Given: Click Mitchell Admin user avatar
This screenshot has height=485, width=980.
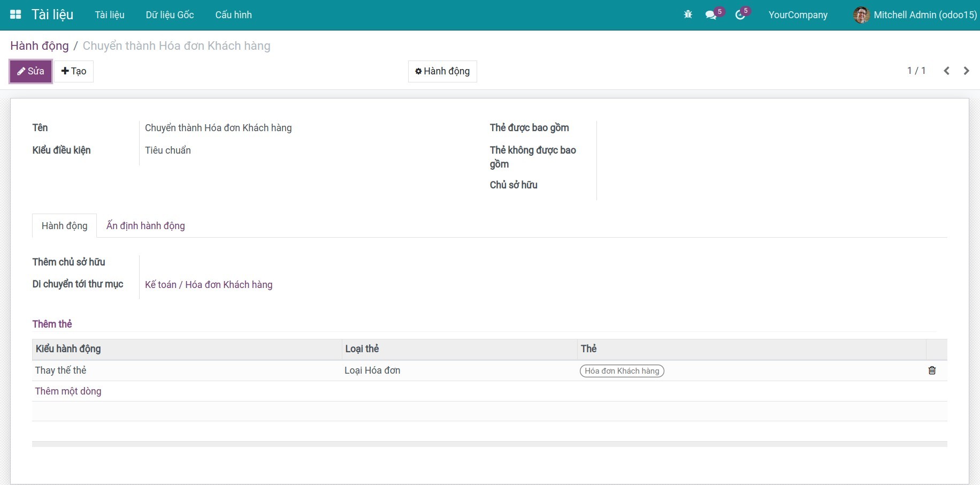Looking at the screenshot, I should coord(861,15).
